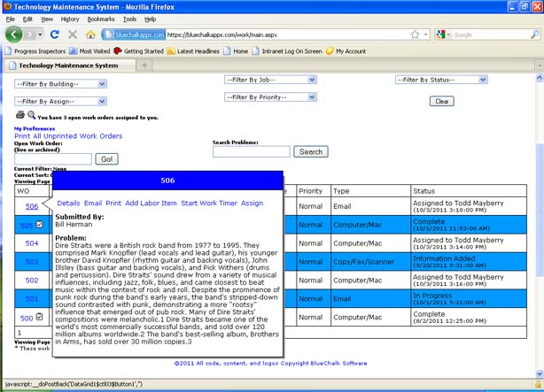The image size is (544, 392).
Task: Open the Latest Headlines feed bookmark
Action: [193, 51]
